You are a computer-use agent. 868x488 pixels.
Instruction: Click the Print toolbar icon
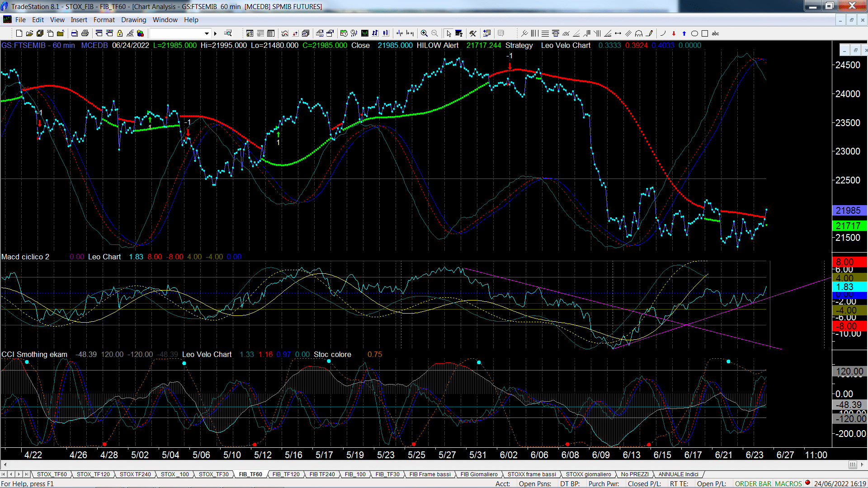pos(85,33)
